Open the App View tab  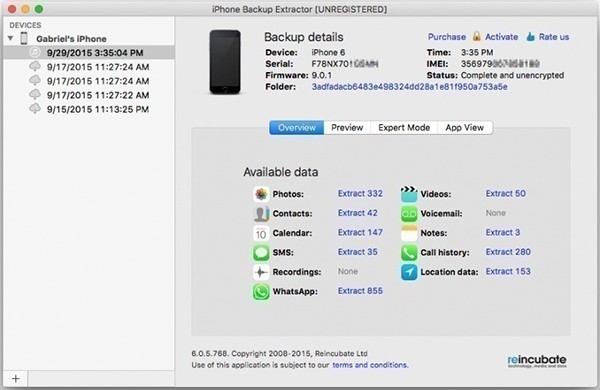pyautogui.click(x=465, y=127)
